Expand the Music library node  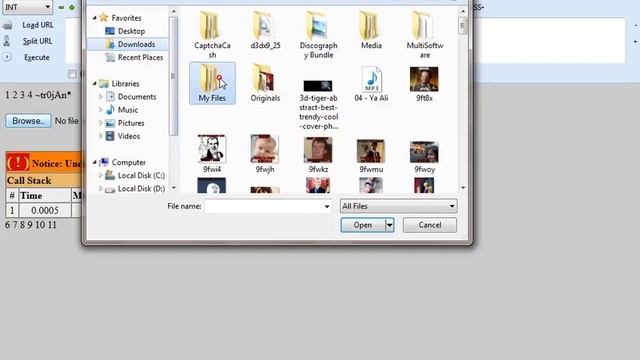101,110
